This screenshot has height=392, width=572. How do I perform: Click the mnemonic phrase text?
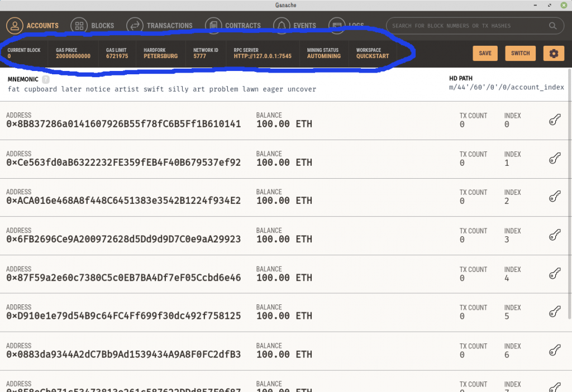[162, 89]
